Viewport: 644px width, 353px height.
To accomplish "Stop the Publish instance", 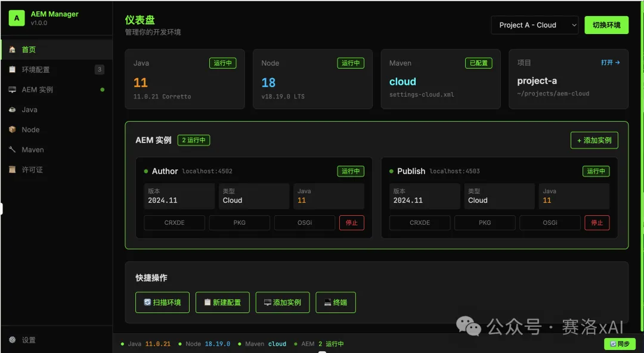I will coord(597,222).
